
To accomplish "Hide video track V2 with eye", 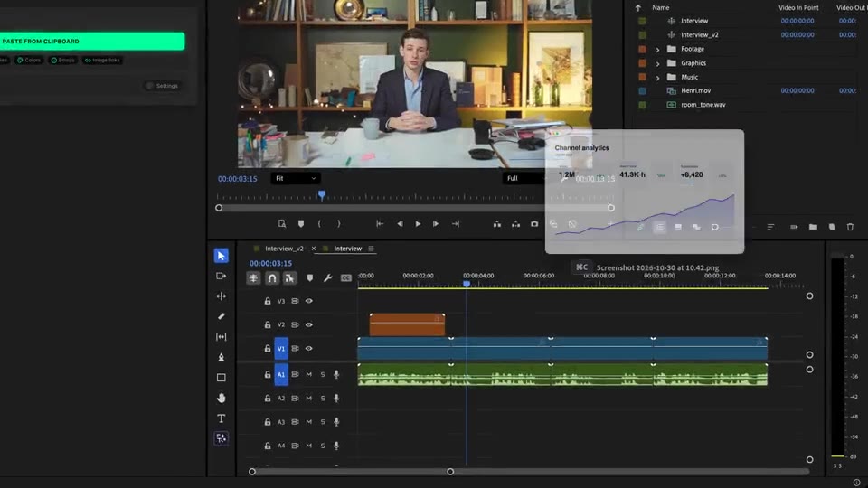I will [309, 324].
